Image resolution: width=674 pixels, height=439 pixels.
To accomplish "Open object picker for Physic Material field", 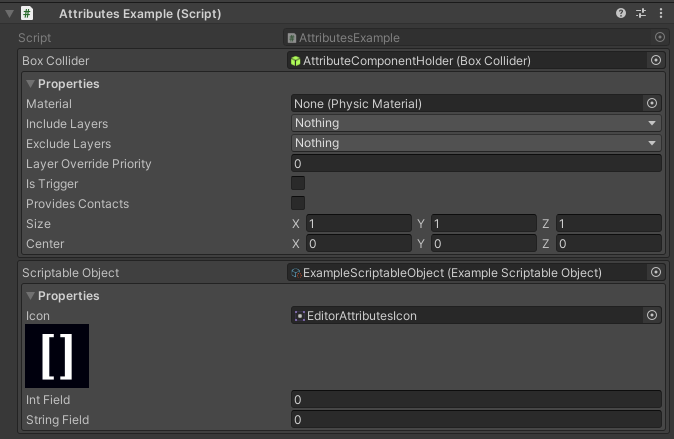I will tap(652, 103).
